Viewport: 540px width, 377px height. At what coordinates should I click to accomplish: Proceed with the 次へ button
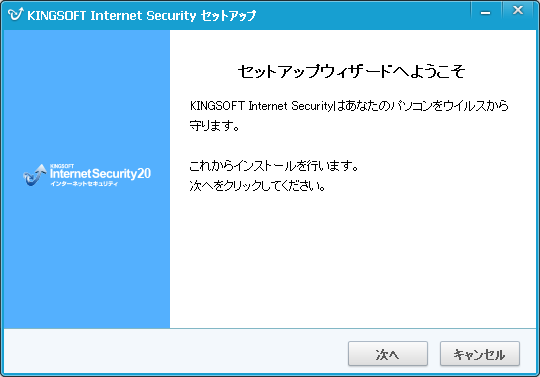[388, 354]
